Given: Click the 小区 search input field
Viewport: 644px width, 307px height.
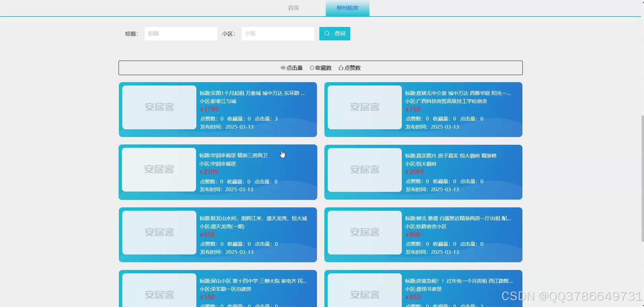Looking at the screenshot, I should 278,33.
